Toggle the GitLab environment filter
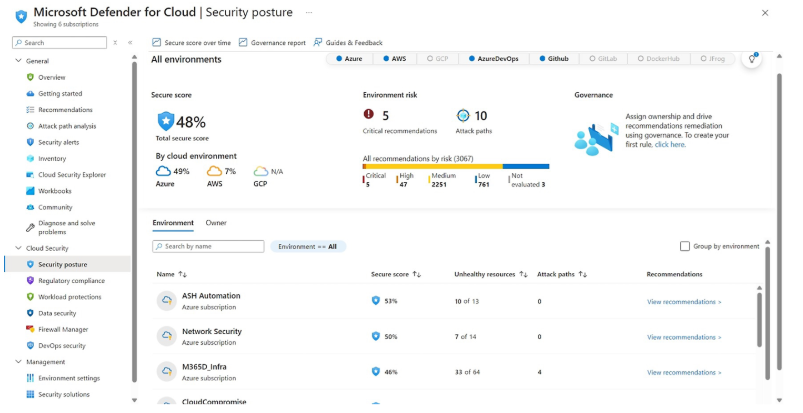 pyautogui.click(x=603, y=59)
